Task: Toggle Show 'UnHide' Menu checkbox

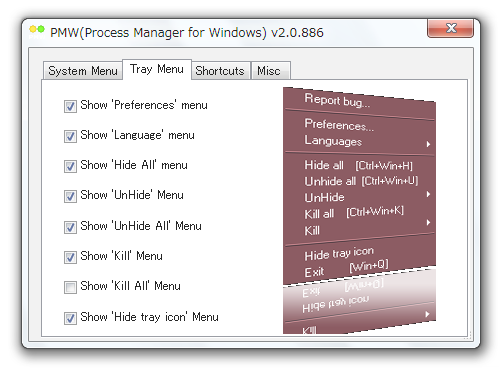Action: 70,196
